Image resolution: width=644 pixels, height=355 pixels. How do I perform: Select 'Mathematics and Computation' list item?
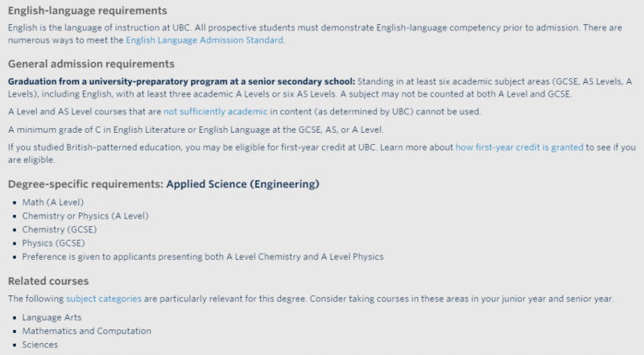87,331
